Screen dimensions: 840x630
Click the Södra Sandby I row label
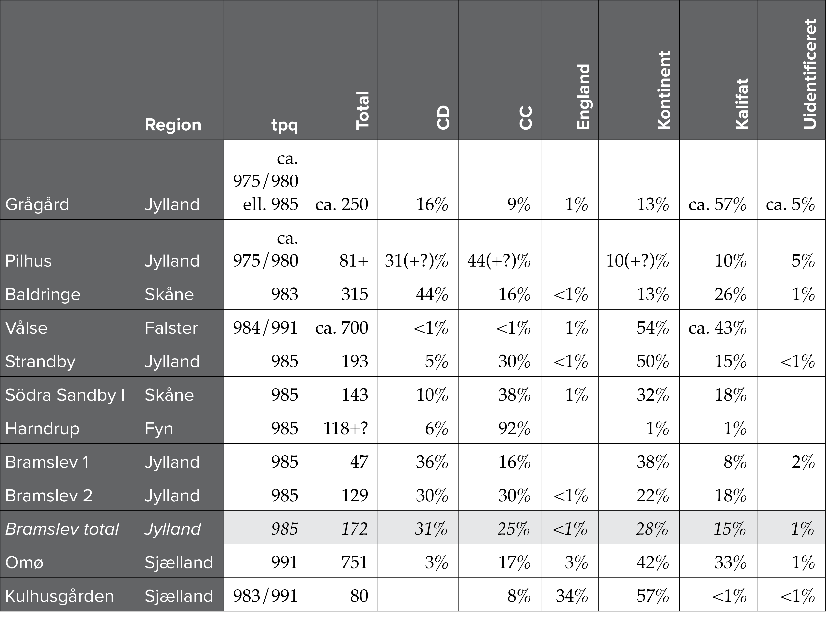coord(65,395)
